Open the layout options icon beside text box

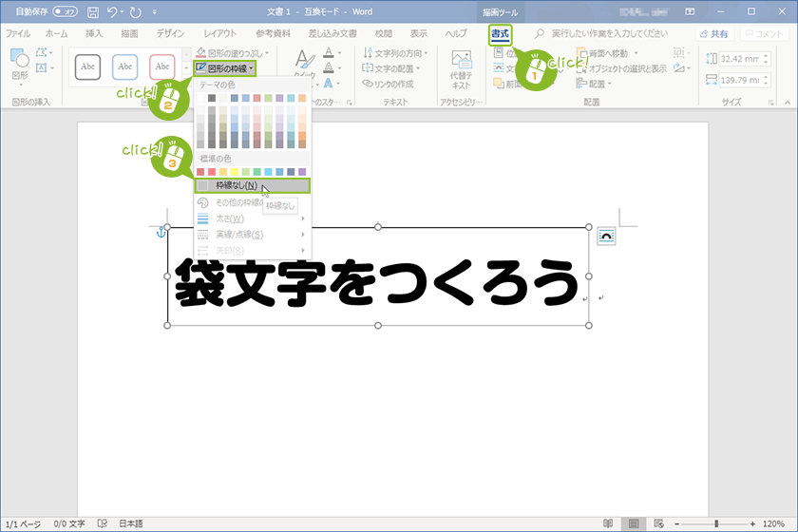606,236
